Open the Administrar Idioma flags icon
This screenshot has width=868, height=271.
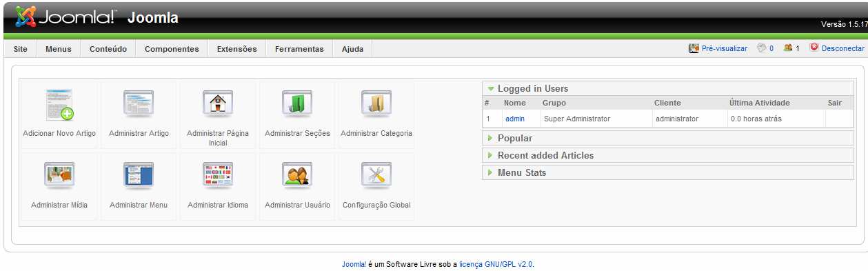[218, 175]
